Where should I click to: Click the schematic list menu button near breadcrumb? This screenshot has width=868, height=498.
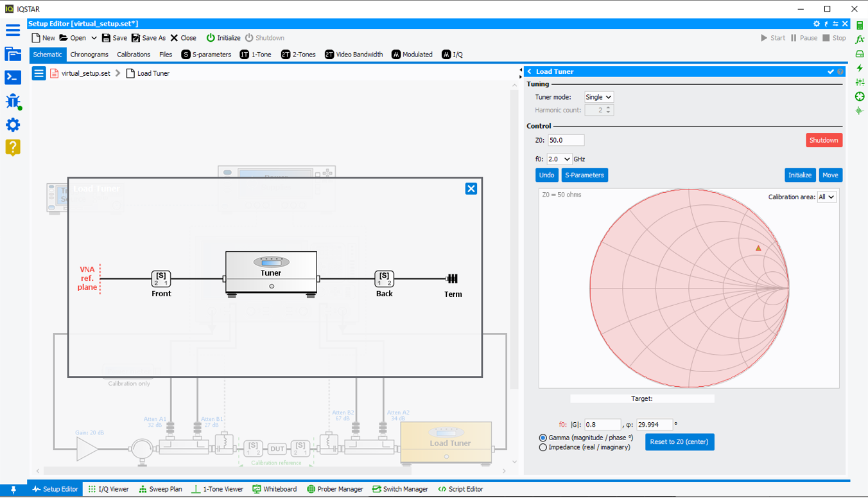tap(39, 73)
